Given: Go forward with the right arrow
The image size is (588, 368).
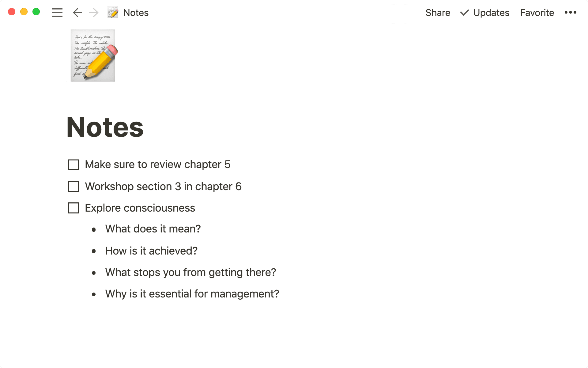Looking at the screenshot, I should (93, 13).
